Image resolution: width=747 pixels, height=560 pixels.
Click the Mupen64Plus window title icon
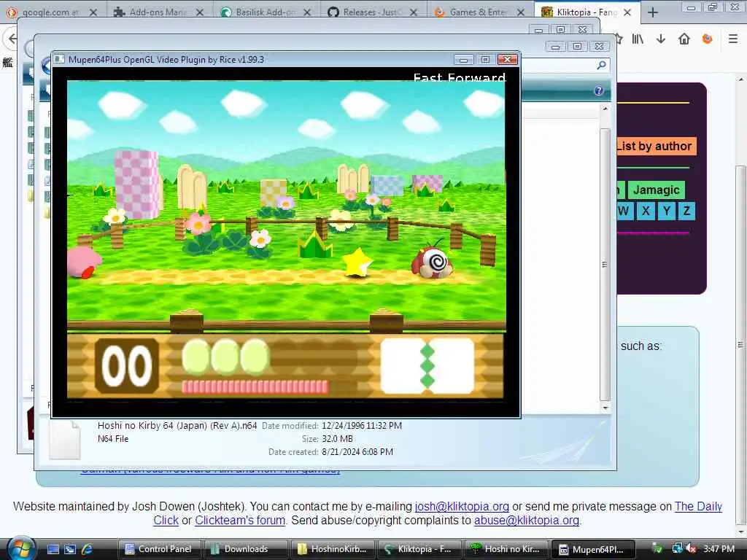point(59,59)
